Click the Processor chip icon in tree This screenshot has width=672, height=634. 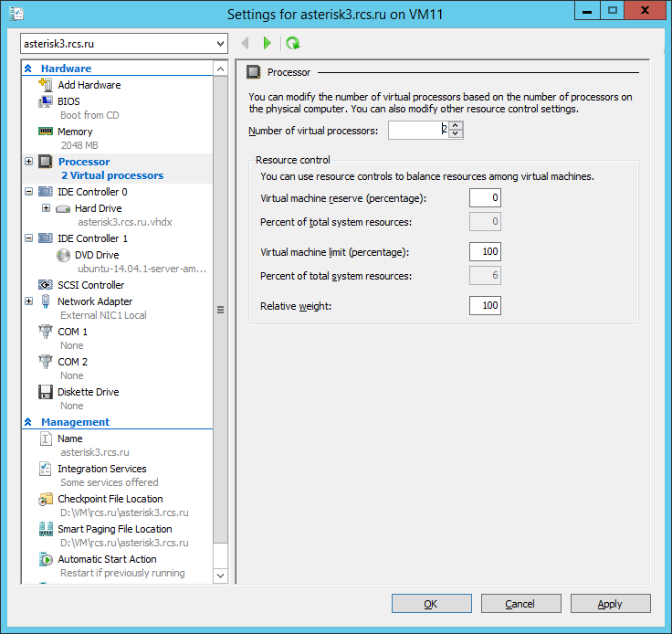pyautogui.click(x=46, y=162)
